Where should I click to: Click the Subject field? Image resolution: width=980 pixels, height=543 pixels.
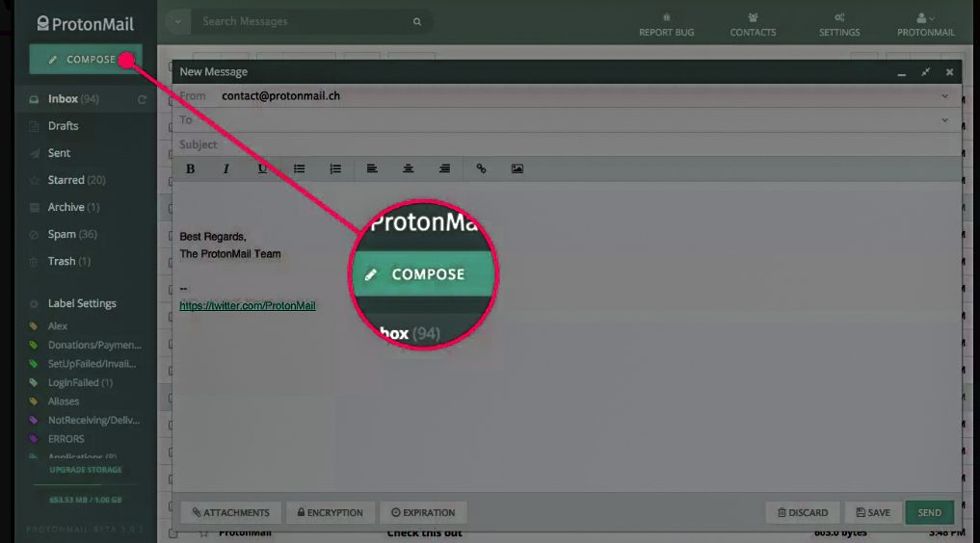(566, 144)
